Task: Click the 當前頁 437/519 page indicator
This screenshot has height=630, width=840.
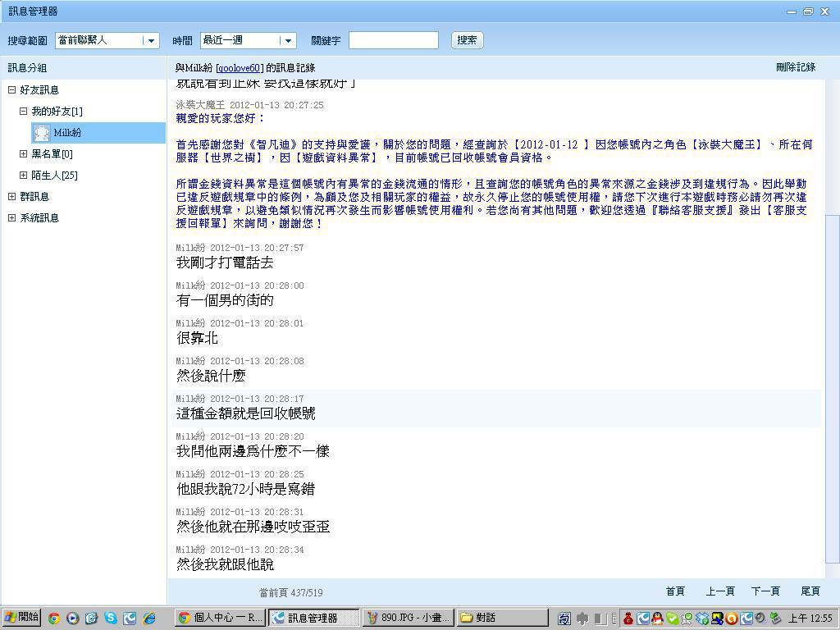Action: tap(291, 592)
